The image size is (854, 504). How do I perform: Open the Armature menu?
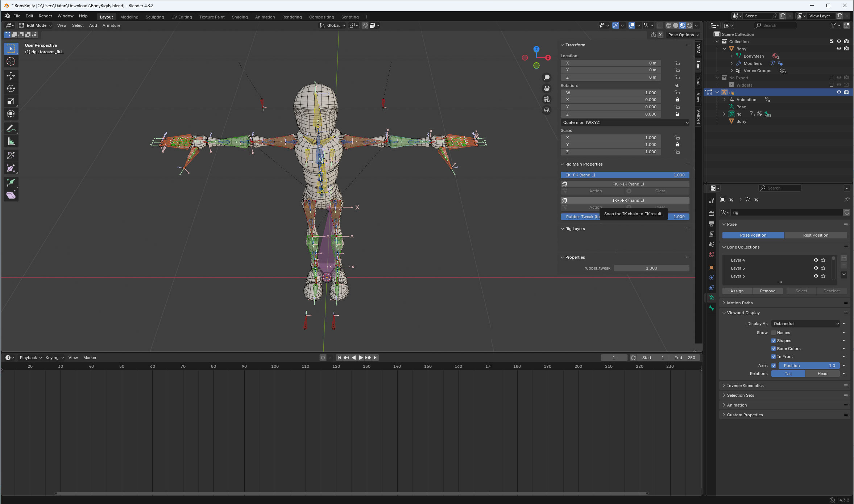(111, 25)
